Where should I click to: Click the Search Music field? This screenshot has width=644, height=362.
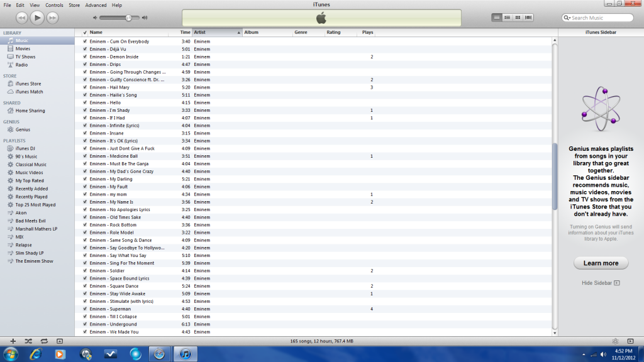click(597, 18)
